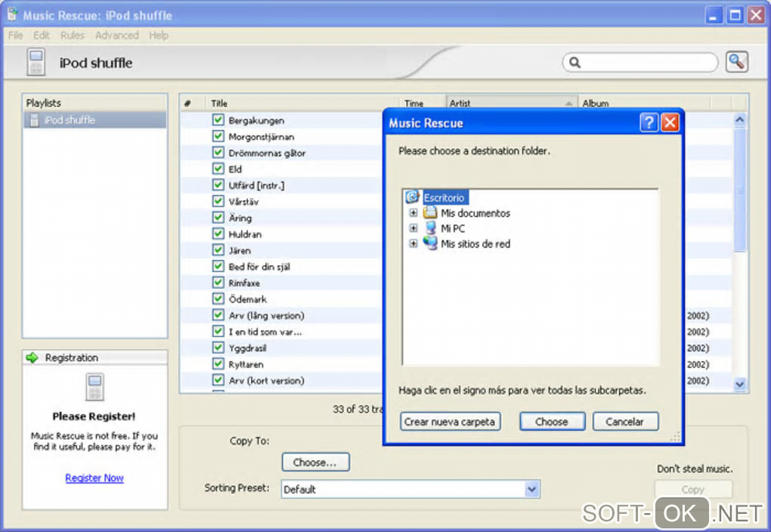Click the Music Rescue app icon in titlebar
Image resolution: width=771 pixels, height=532 pixels.
[12, 15]
